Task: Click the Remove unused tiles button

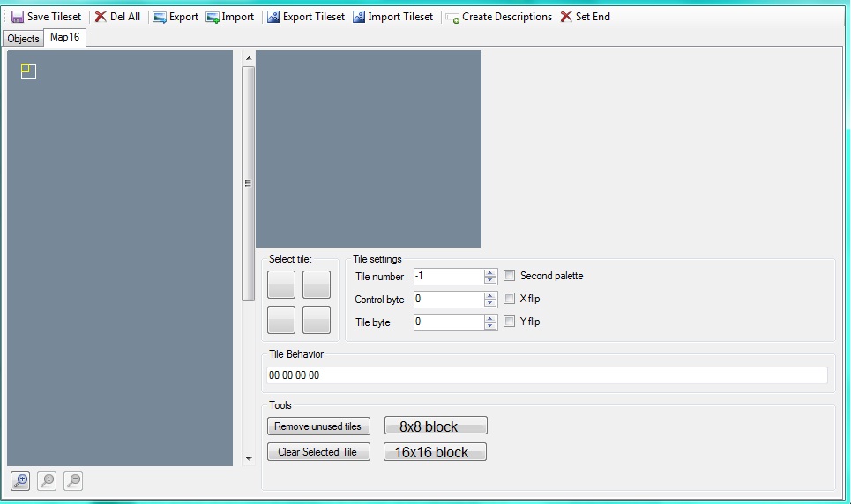Action: click(317, 426)
